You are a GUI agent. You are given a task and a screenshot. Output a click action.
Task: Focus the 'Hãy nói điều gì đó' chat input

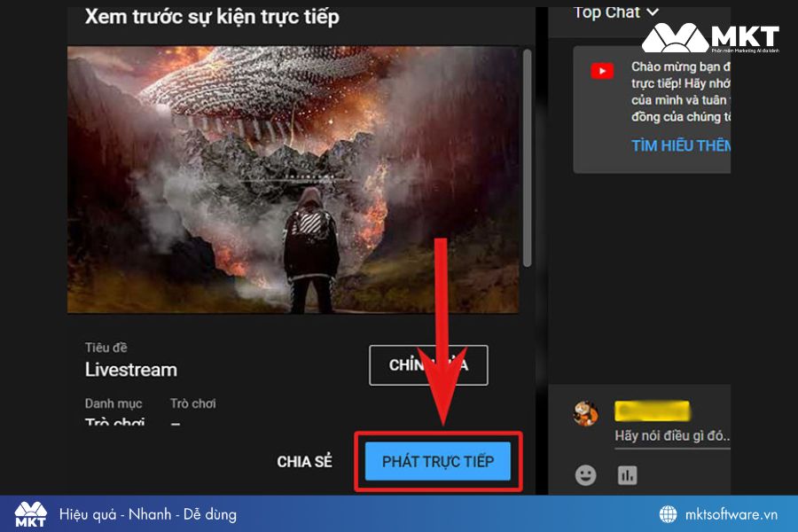pyautogui.click(x=672, y=436)
